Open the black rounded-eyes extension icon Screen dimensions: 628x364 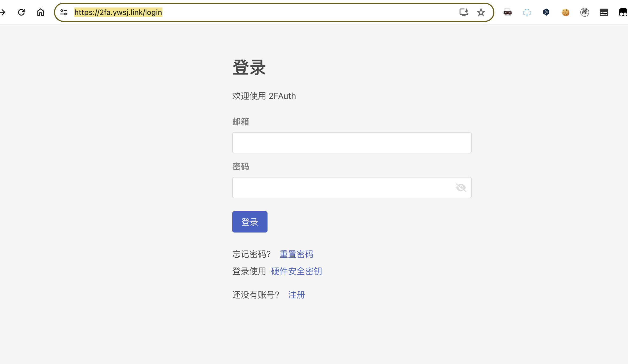click(x=623, y=12)
